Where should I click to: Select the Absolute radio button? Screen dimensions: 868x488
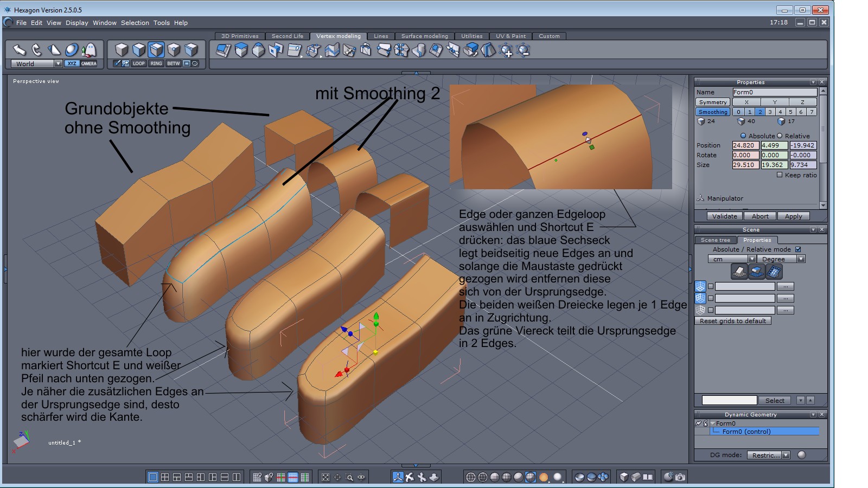click(743, 136)
